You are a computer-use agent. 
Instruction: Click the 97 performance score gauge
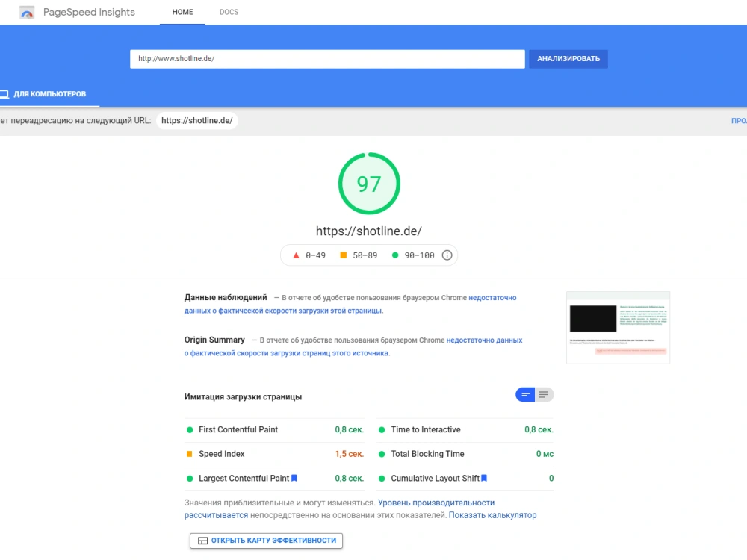click(x=369, y=184)
